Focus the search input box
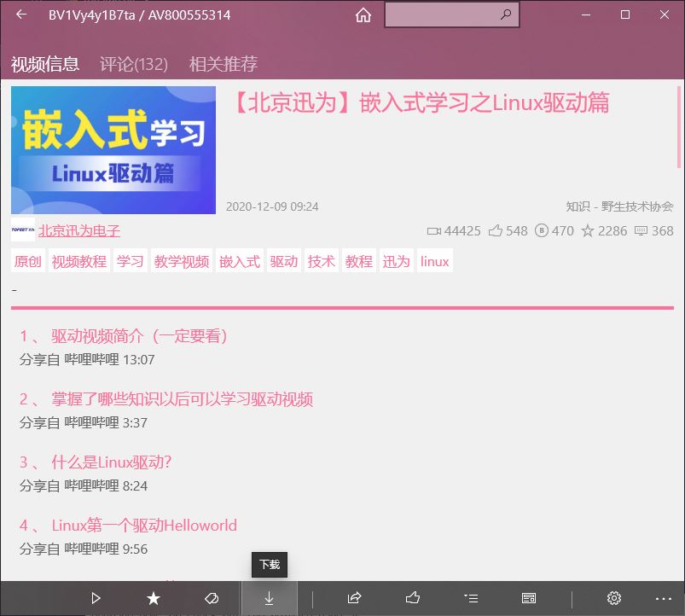The width and height of the screenshot is (685, 616). (x=452, y=15)
